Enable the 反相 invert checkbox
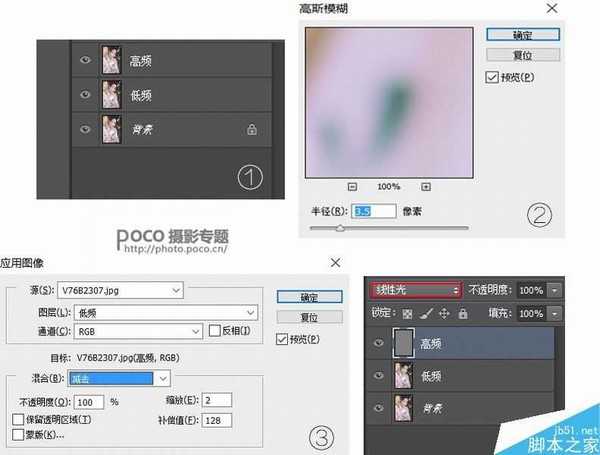Viewport: 600px width, 455px height. point(214,331)
